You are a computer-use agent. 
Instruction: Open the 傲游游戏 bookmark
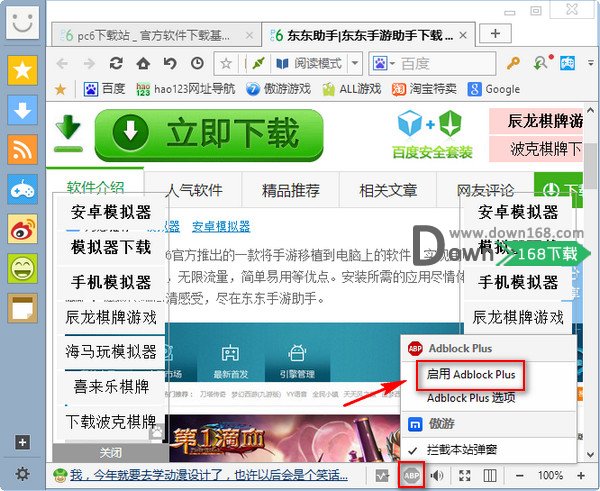pyautogui.click(x=278, y=89)
